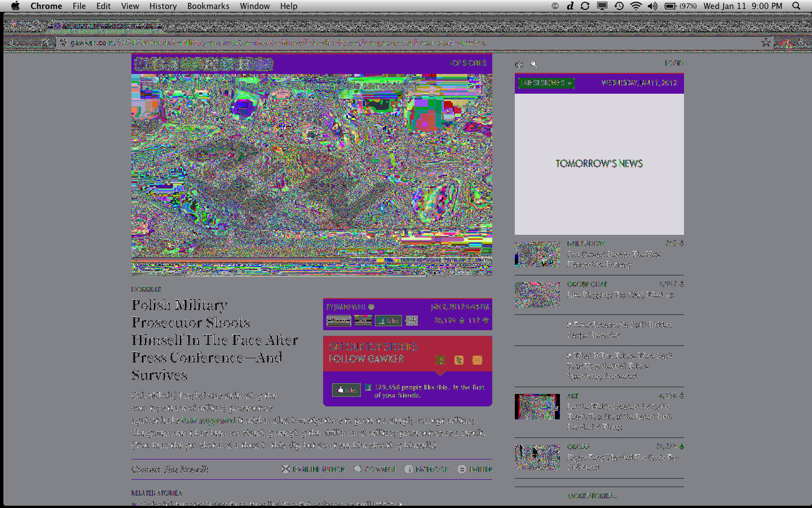Open Time Machine menu bar icon
This screenshot has height=508, width=812.
coord(619,6)
